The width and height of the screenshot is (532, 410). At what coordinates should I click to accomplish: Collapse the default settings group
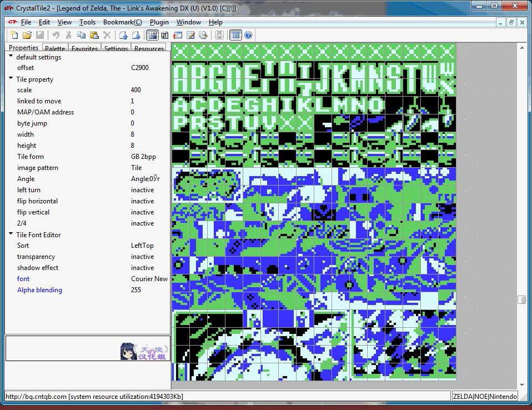click(x=11, y=56)
